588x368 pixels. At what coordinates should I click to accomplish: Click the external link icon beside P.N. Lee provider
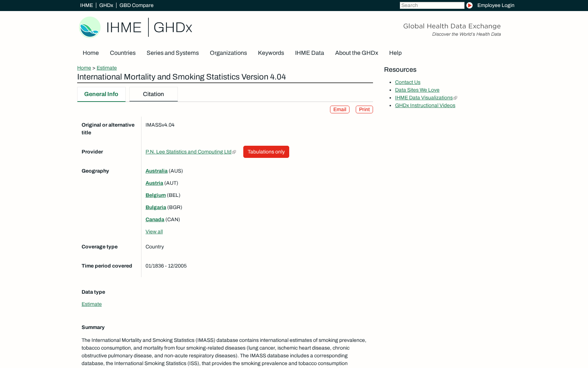click(234, 152)
